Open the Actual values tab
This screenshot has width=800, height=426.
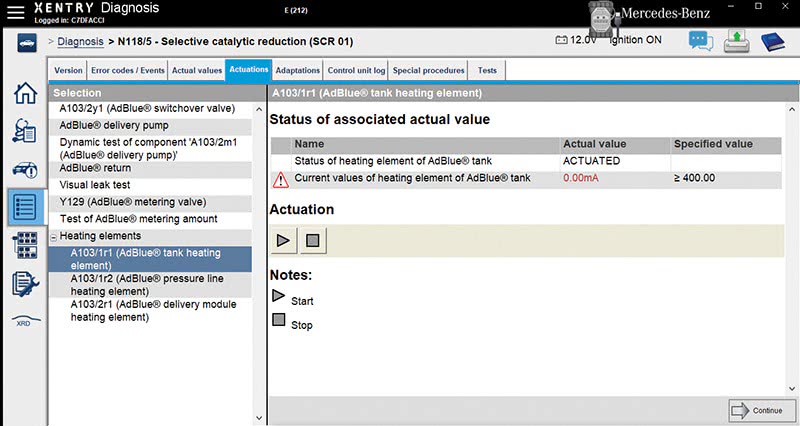click(x=197, y=70)
